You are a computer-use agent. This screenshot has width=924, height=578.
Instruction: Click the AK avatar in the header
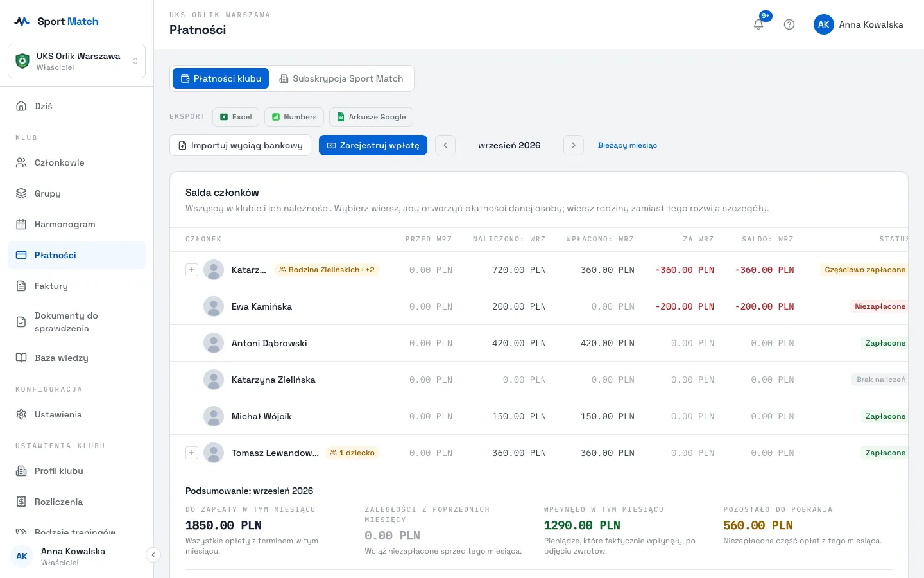point(824,24)
